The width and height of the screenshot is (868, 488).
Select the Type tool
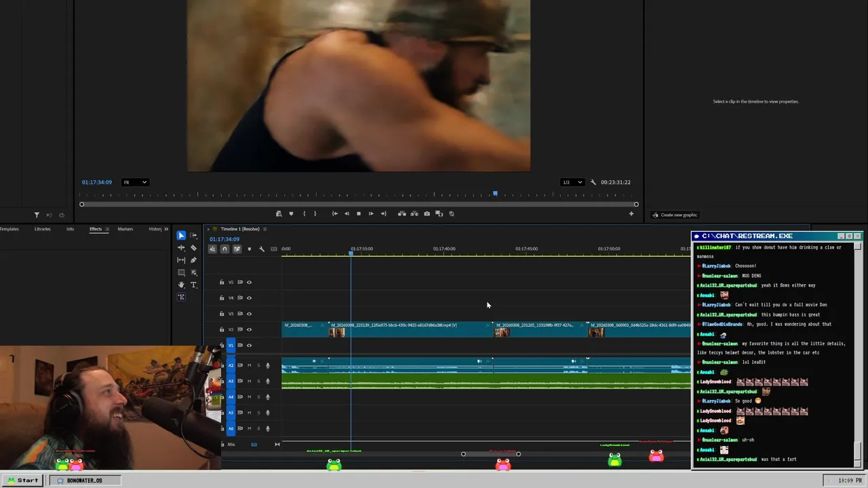(x=193, y=285)
